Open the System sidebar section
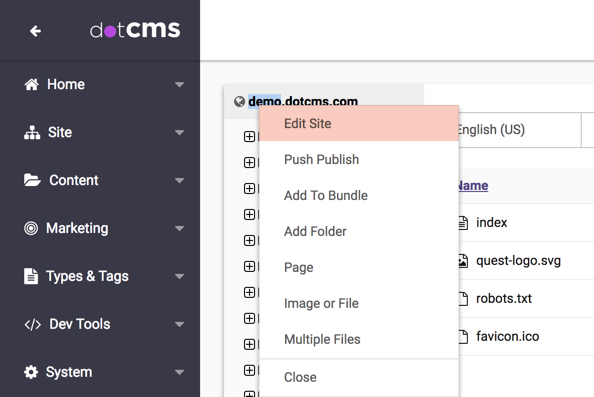Viewport: 594px width, 397px height. [x=100, y=372]
